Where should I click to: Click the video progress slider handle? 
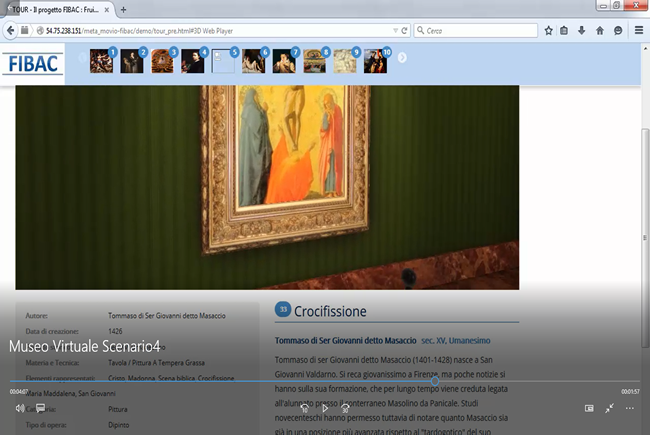tap(434, 381)
